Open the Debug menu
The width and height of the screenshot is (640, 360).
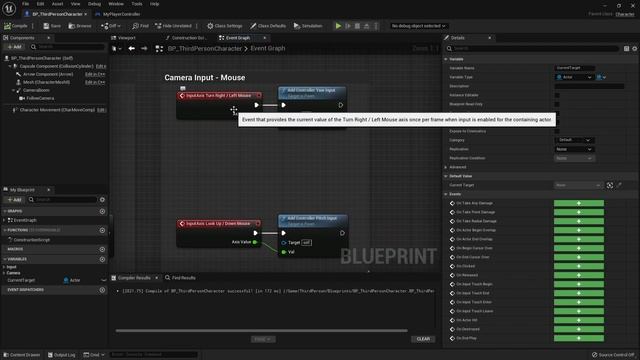94,4
